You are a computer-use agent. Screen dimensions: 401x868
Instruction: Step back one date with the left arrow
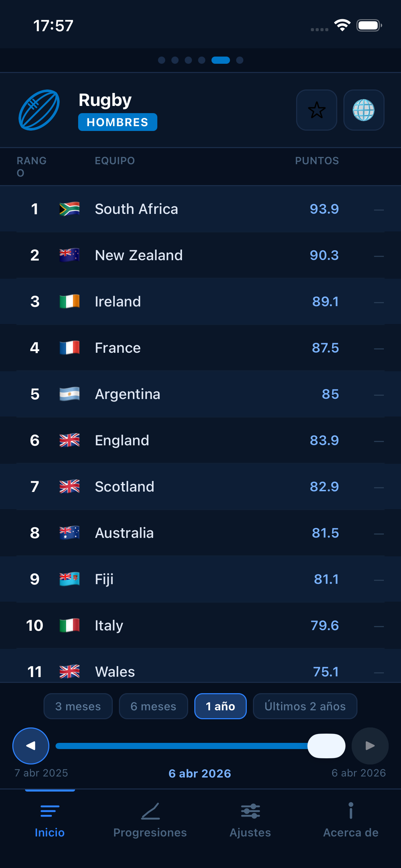click(x=30, y=746)
